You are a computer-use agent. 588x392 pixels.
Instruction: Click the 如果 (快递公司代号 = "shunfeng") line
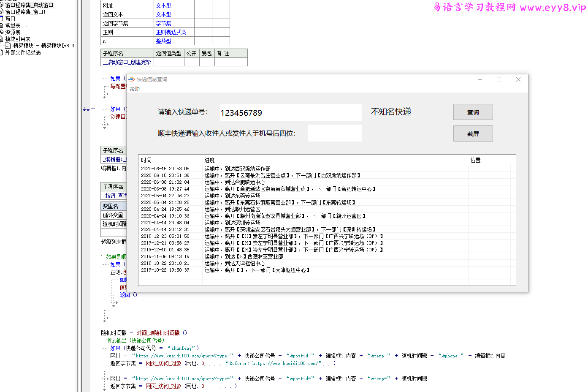154,348
